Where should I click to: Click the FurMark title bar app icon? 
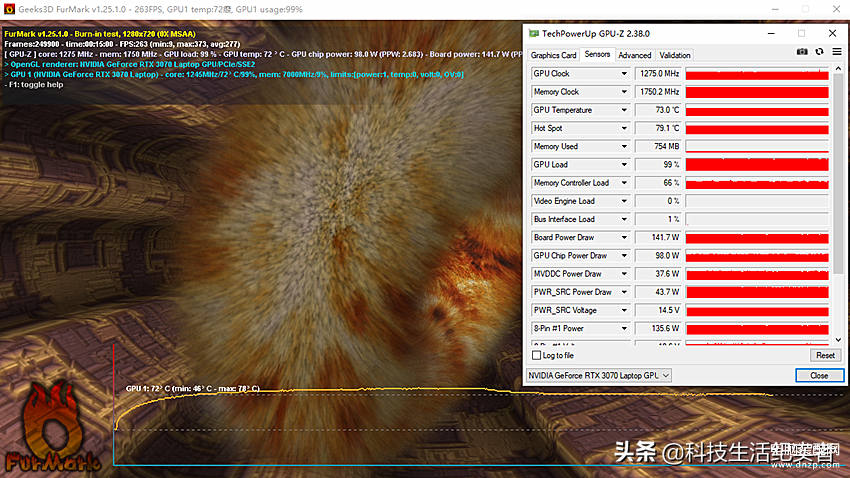click(9, 9)
